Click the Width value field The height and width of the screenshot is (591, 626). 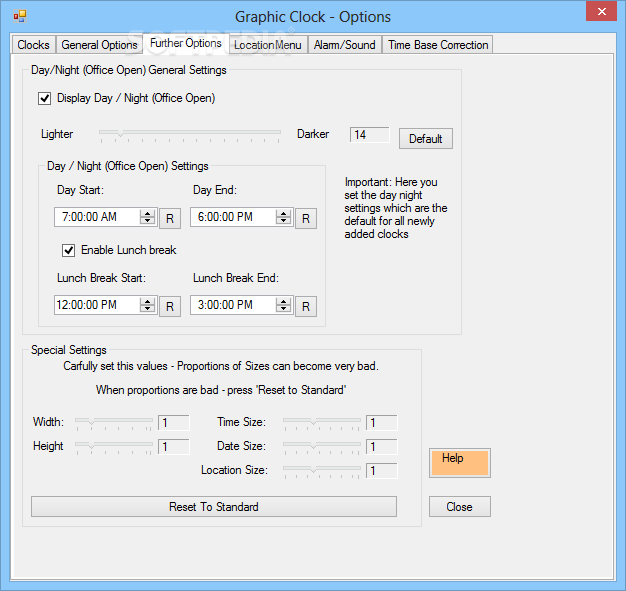pos(174,422)
